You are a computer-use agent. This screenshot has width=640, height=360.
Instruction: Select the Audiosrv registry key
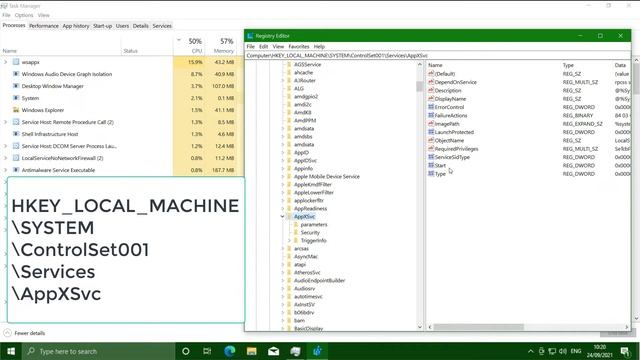pos(304,288)
